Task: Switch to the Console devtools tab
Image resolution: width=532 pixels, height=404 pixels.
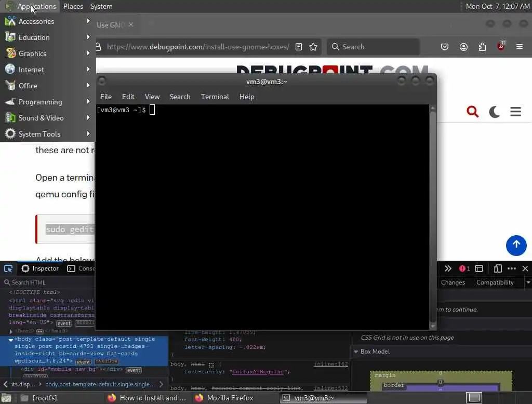Action: (82, 268)
